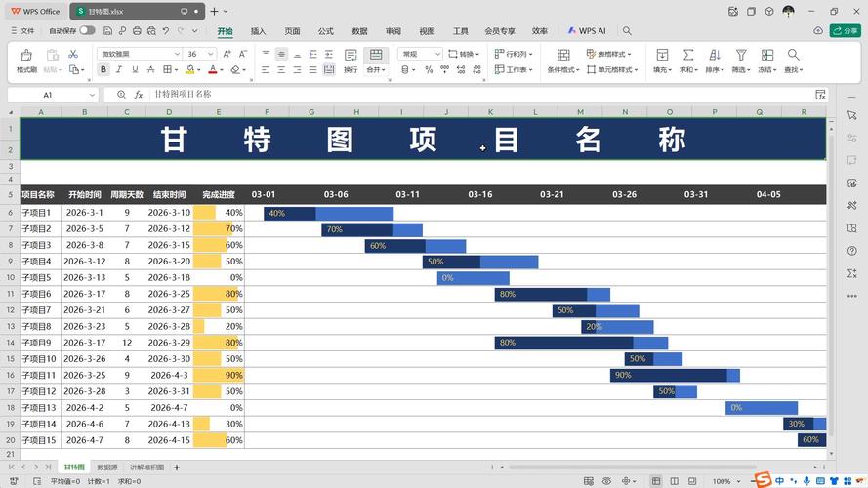Click the insert function fx icon

pos(139,95)
